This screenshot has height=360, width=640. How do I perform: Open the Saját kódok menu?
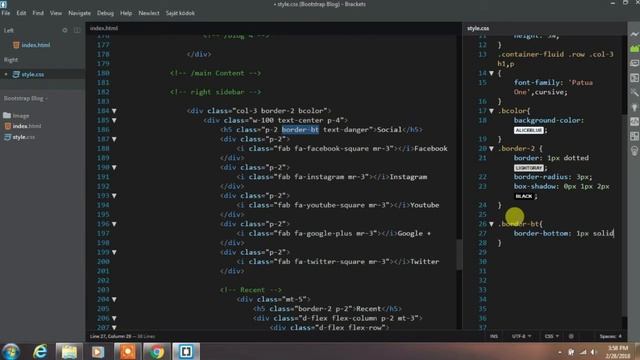pos(180,13)
